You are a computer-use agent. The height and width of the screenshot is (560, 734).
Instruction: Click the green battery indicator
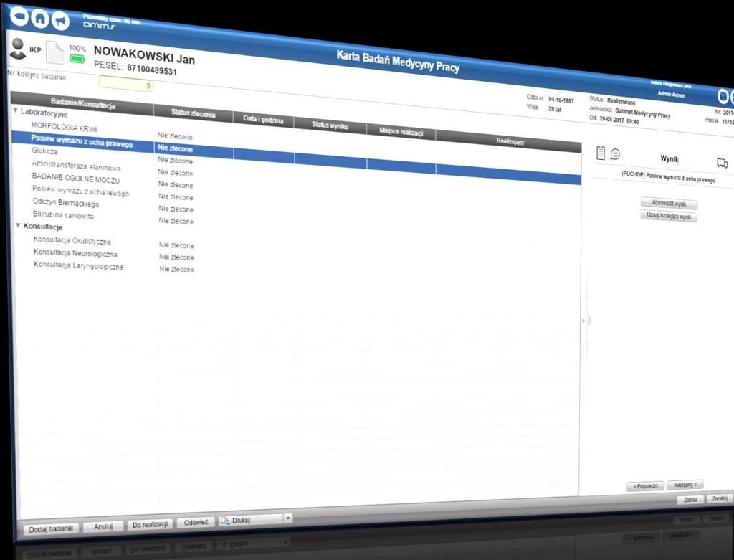tap(77, 59)
